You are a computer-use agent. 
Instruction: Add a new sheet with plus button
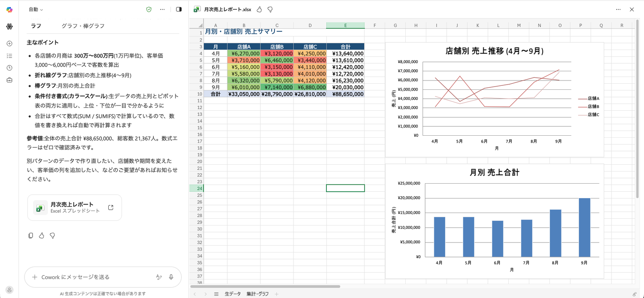tap(277, 294)
